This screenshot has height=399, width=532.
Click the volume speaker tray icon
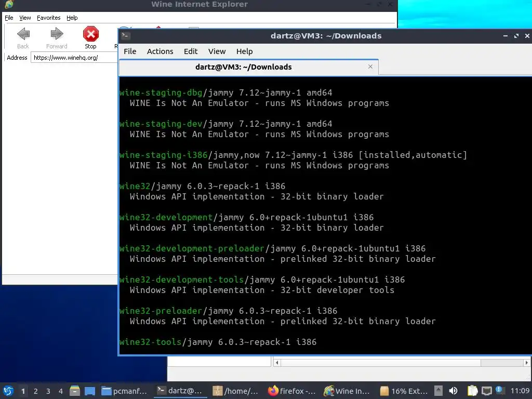coord(453,391)
